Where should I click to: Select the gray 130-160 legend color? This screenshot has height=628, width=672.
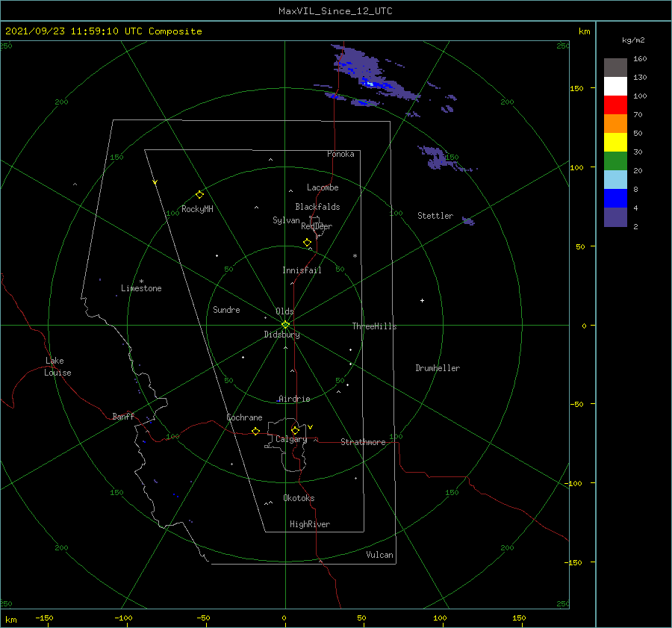[615, 68]
